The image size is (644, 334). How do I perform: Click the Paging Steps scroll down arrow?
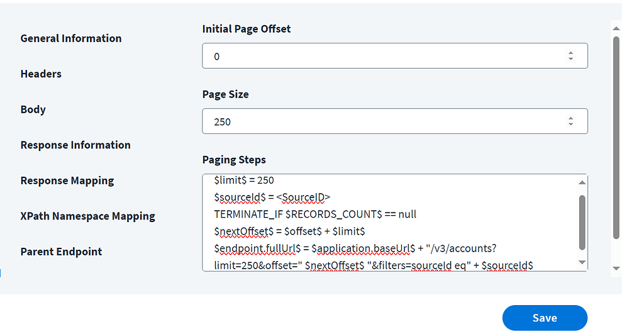[x=582, y=262]
